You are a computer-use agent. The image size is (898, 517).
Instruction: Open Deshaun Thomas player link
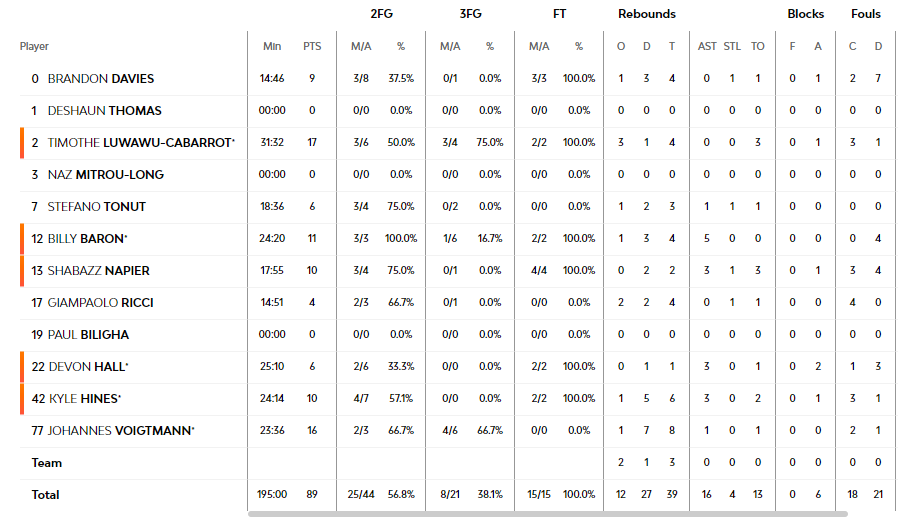(104, 111)
